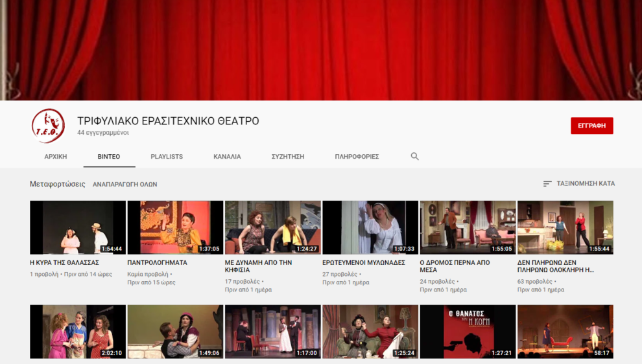Image resolution: width=642 pixels, height=364 pixels.
Task: Click the 44 εγγεγραμμένοι subscriber count
Action: [x=103, y=133]
